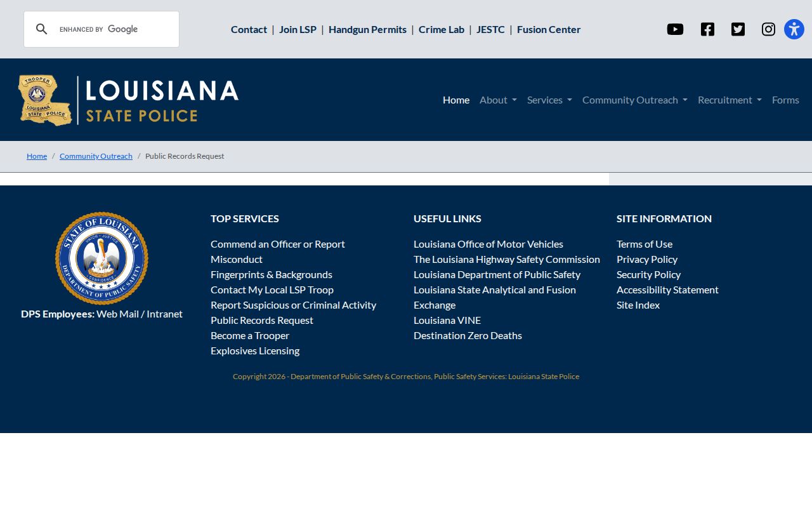Expand the Recruitment dropdown menu
This screenshot has width=812, height=508.
[730, 100]
